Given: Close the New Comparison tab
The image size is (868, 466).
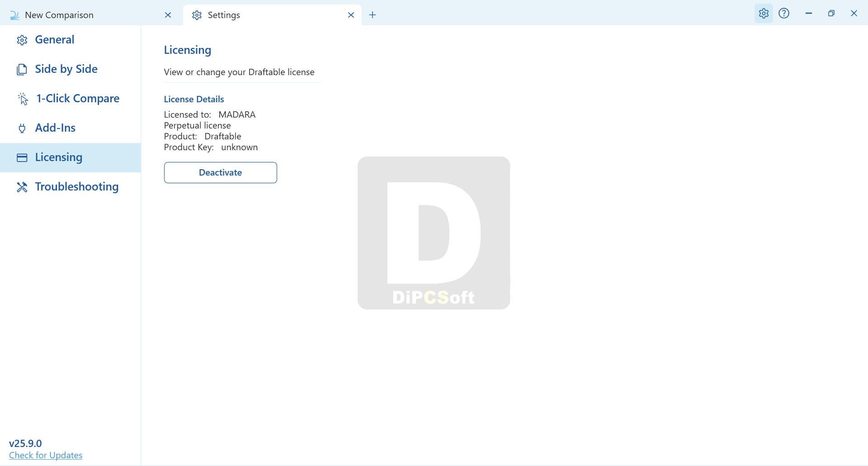Looking at the screenshot, I should (x=168, y=15).
